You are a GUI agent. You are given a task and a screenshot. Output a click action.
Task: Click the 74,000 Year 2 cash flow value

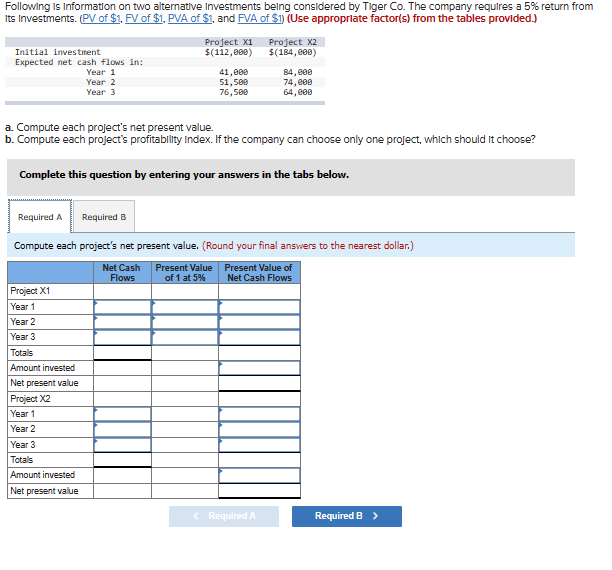(298, 82)
